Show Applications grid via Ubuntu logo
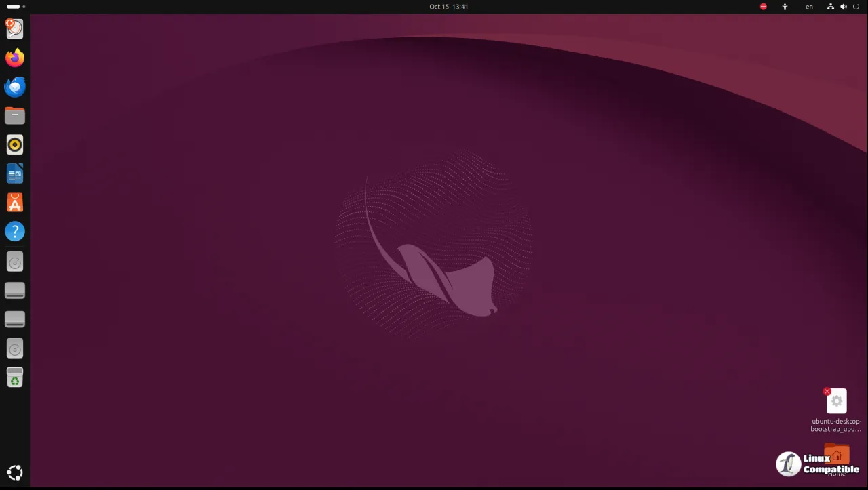 pyautogui.click(x=14, y=473)
